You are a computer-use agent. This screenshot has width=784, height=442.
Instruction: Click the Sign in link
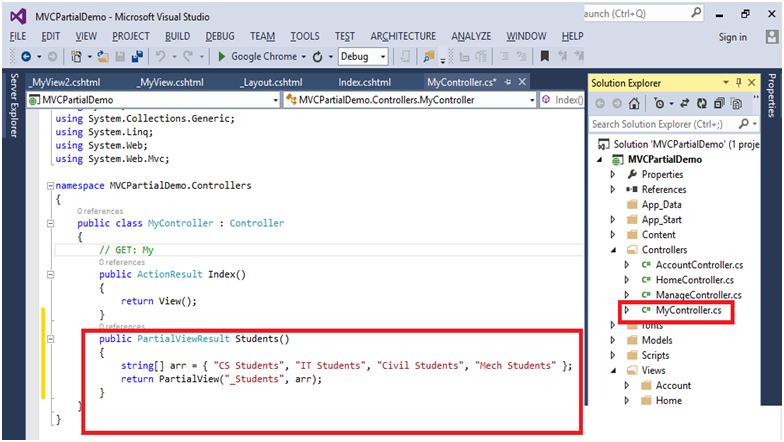pos(732,37)
